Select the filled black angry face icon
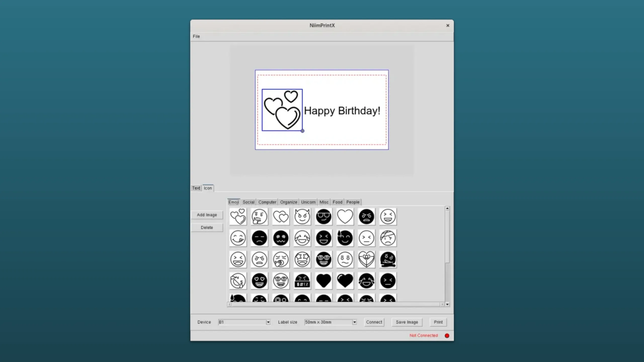The height and width of the screenshot is (362, 644). pos(367,216)
